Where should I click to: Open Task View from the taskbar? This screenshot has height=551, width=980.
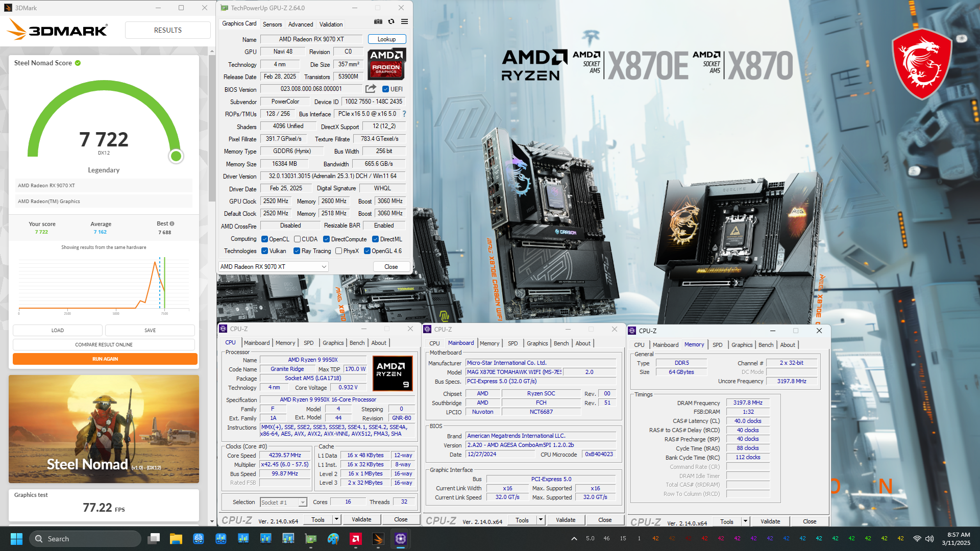pyautogui.click(x=154, y=539)
